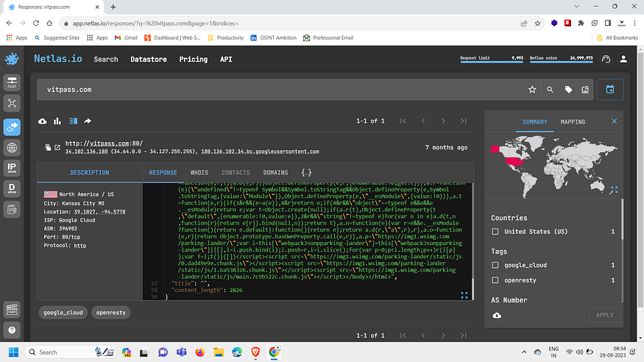
Task: Copy the result URL with copy icon
Action: click(48, 147)
